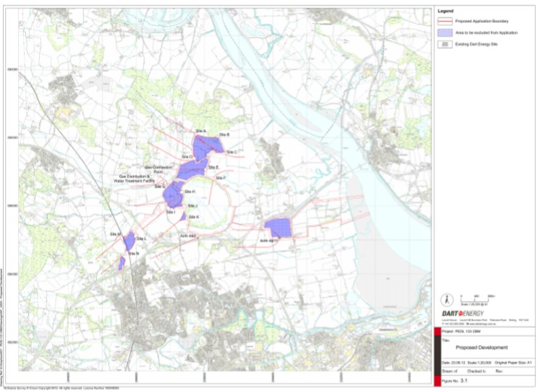The image size is (541, 392).
Task: Click the Site E map label
Action: coord(214,167)
